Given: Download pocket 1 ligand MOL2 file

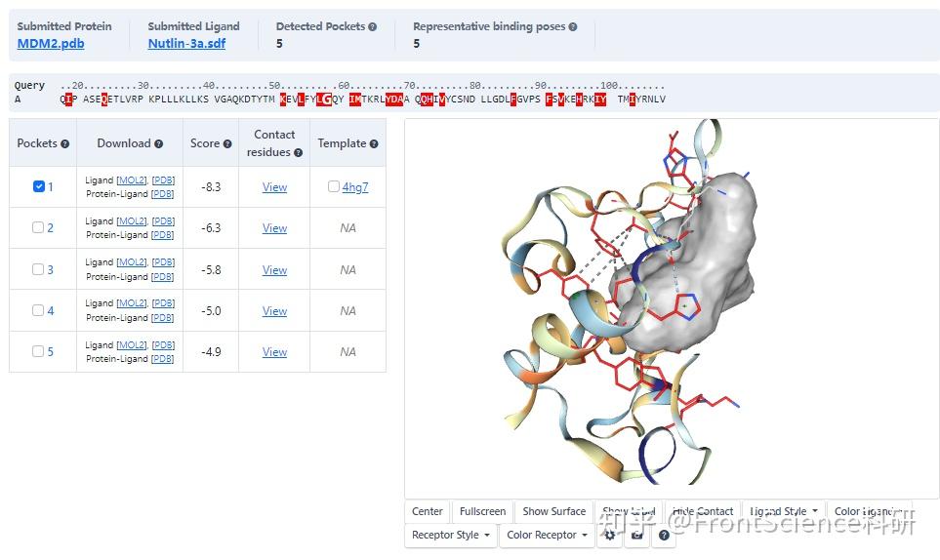Looking at the screenshot, I should click(132, 180).
